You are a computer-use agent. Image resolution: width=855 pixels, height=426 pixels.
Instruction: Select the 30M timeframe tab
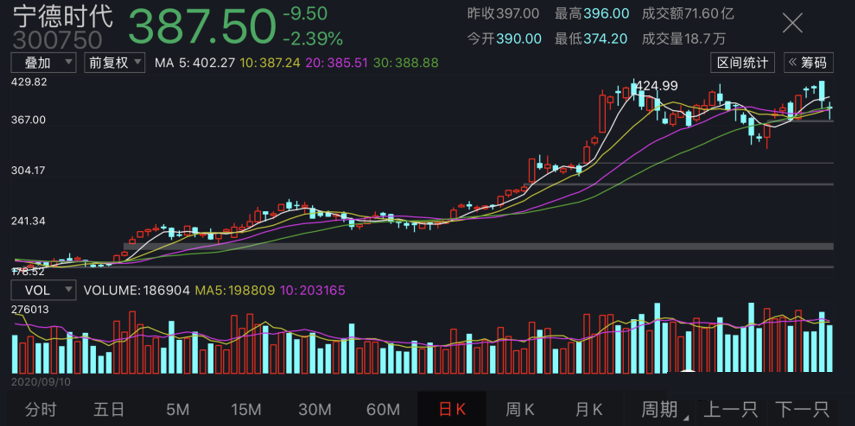click(x=315, y=409)
